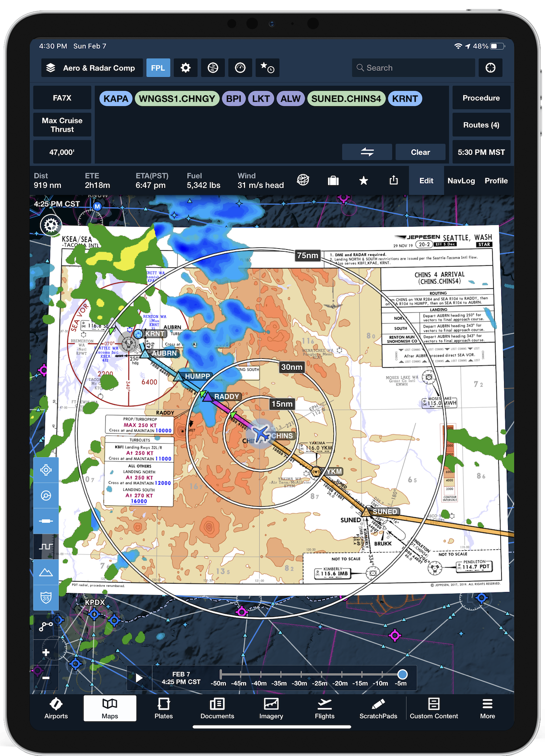
Task: Tap the Wi-Fi status icon
Action: [458, 46]
